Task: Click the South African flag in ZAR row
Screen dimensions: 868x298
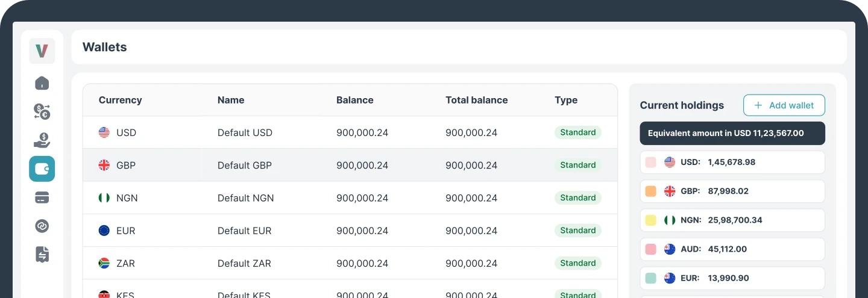Action: tap(104, 263)
